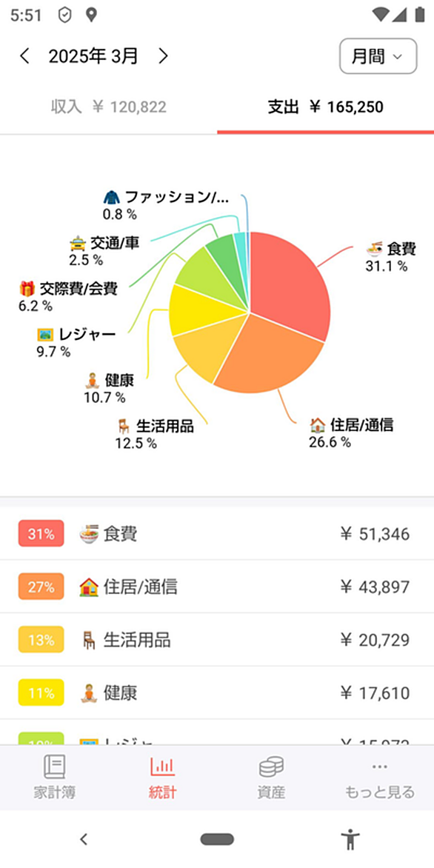This screenshot has width=434, height=868.
Task: Open the 家計簿 ledger book icon
Action: 54,767
